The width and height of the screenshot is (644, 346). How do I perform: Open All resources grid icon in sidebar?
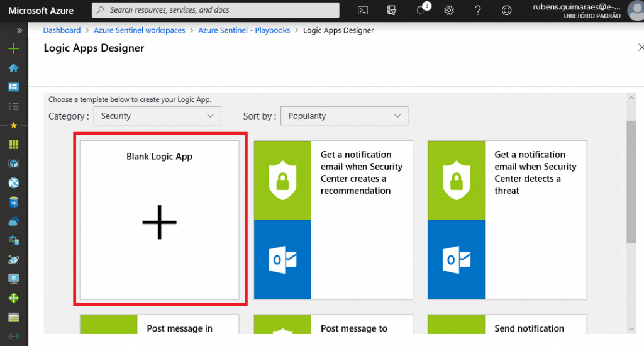(x=13, y=145)
